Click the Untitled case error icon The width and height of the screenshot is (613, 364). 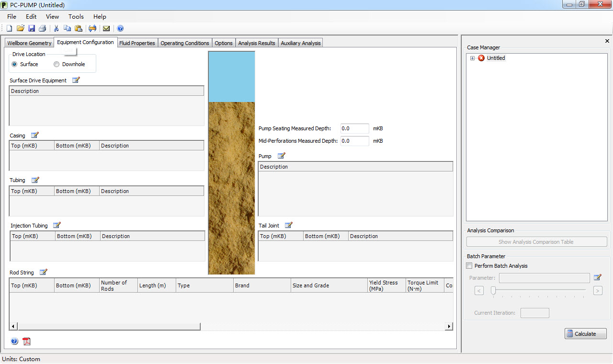click(481, 58)
